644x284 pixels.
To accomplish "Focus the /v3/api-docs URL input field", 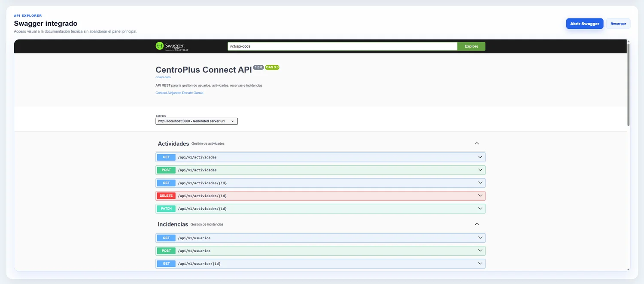I will 343,46.
